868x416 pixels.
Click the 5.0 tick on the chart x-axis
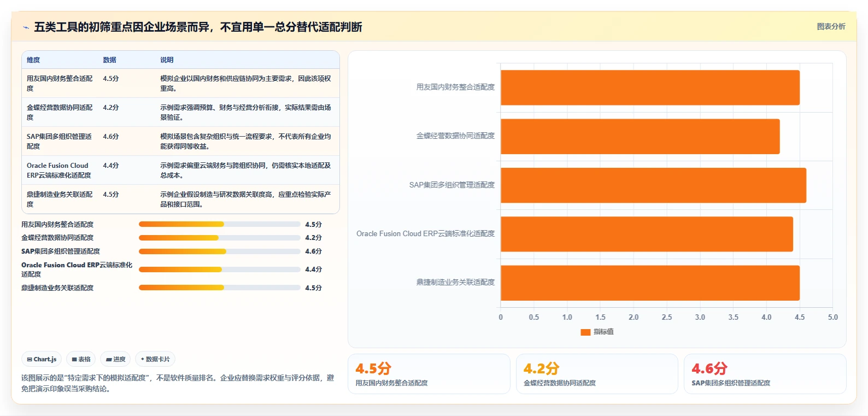click(832, 317)
